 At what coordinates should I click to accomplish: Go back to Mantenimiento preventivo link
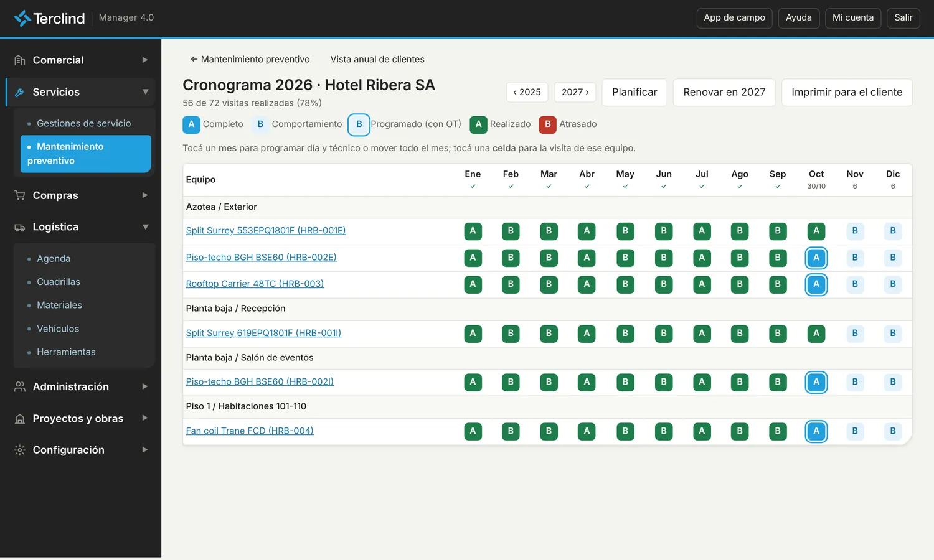pyautogui.click(x=250, y=60)
